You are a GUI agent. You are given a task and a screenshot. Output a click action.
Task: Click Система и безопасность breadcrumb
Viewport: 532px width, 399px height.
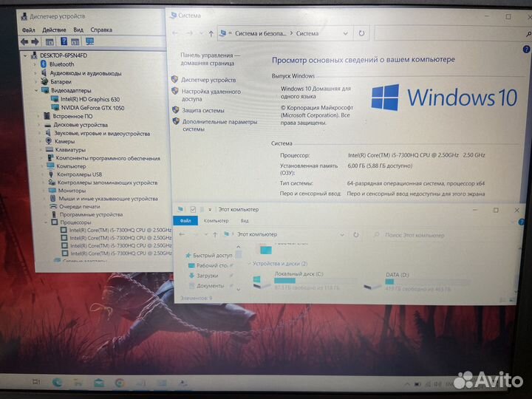260,33
